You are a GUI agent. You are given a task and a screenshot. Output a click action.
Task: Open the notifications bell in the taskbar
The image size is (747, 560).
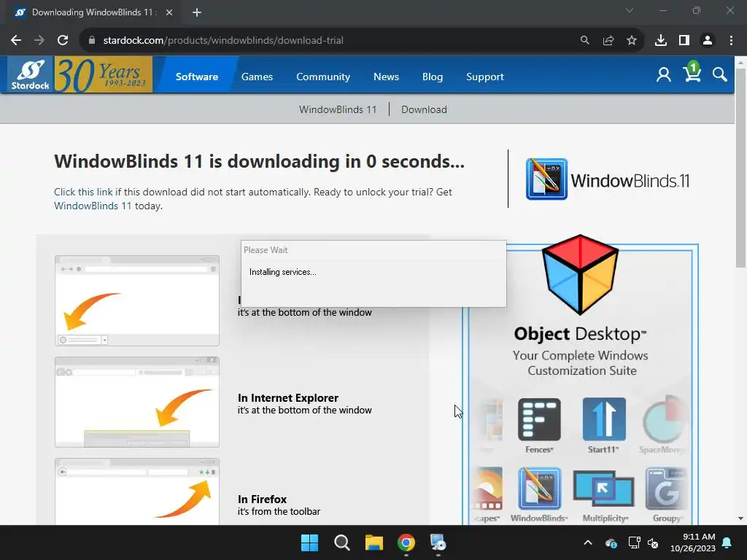tap(727, 542)
